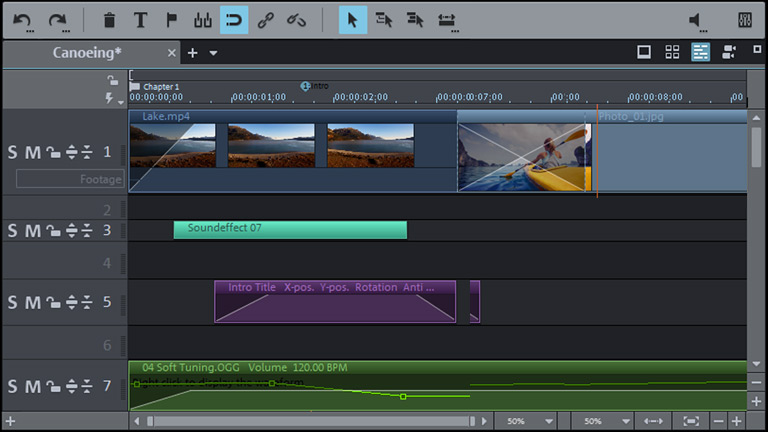The image size is (768, 432).
Task: Click the Undo arrow icon
Action: [x=23, y=21]
